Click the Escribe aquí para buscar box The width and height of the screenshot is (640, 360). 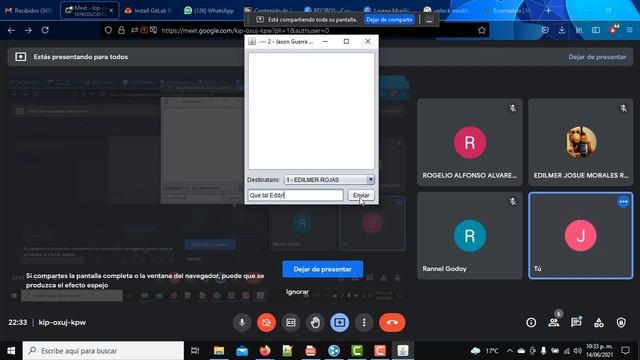[x=103, y=351]
